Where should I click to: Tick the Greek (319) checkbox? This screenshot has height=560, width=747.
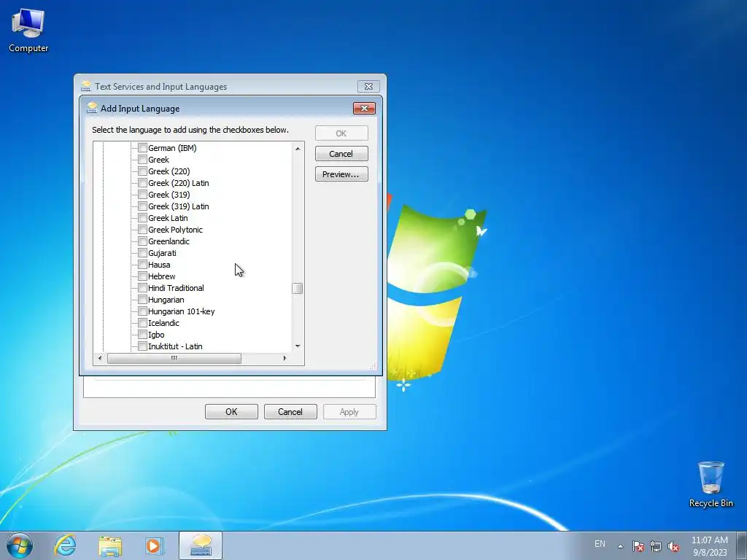pyautogui.click(x=142, y=194)
